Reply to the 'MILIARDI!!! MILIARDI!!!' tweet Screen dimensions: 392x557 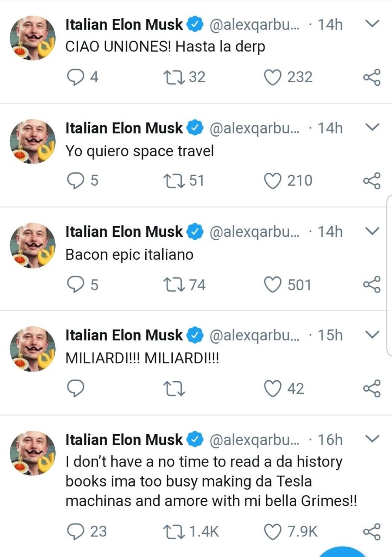pyautogui.click(x=77, y=388)
